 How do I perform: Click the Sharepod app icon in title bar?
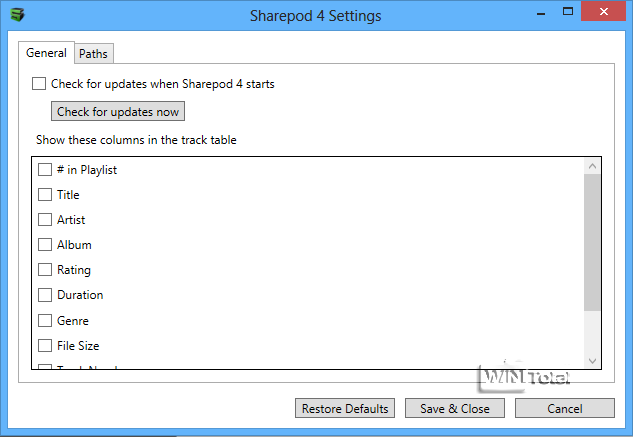[17, 15]
